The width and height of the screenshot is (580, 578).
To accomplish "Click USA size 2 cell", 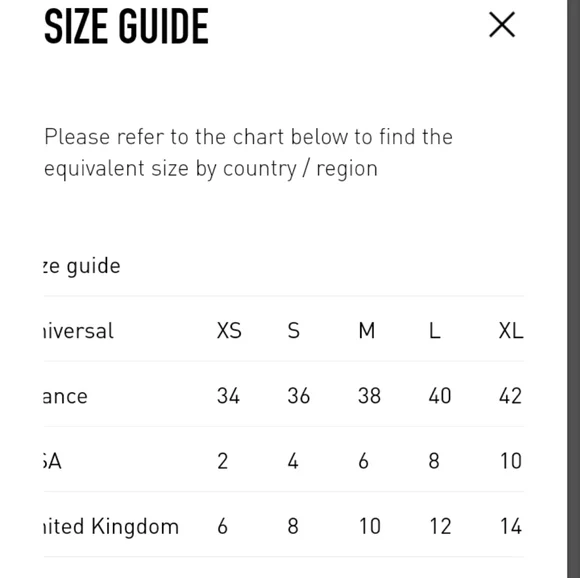I will [x=222, y=461].
